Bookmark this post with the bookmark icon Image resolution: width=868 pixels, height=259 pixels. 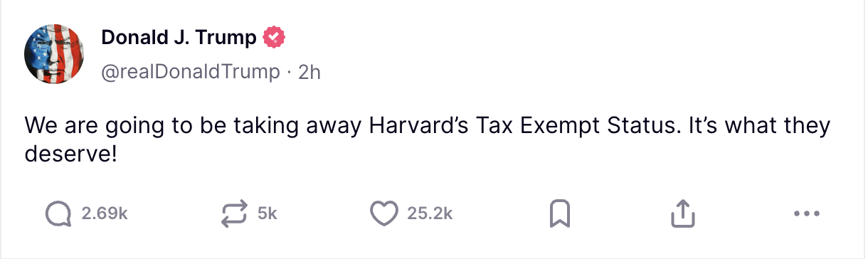tap(561, 213)
